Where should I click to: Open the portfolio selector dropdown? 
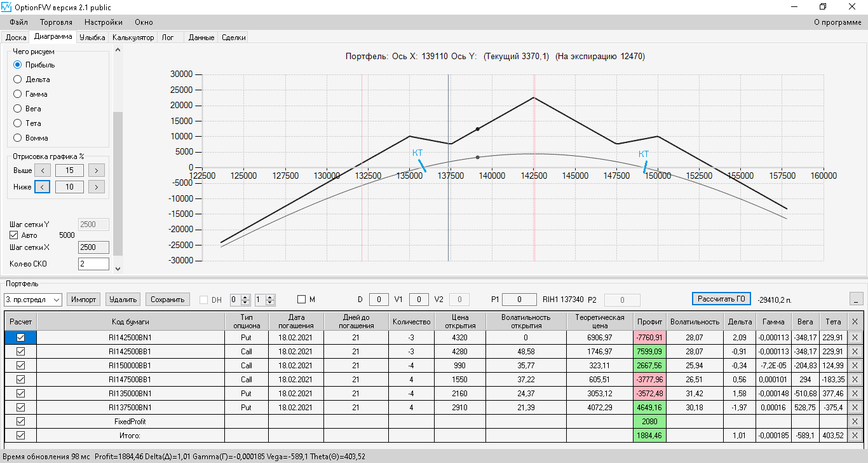(56, 300)
